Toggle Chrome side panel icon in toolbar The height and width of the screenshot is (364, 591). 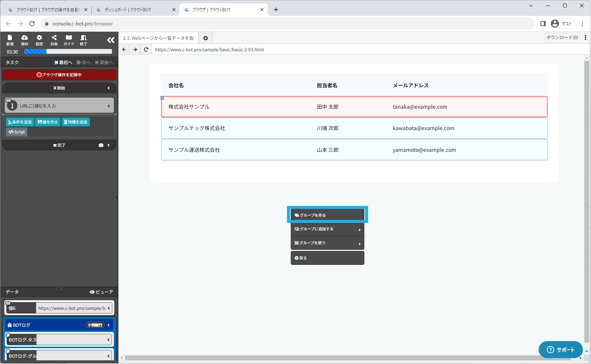tap(543, 24)
